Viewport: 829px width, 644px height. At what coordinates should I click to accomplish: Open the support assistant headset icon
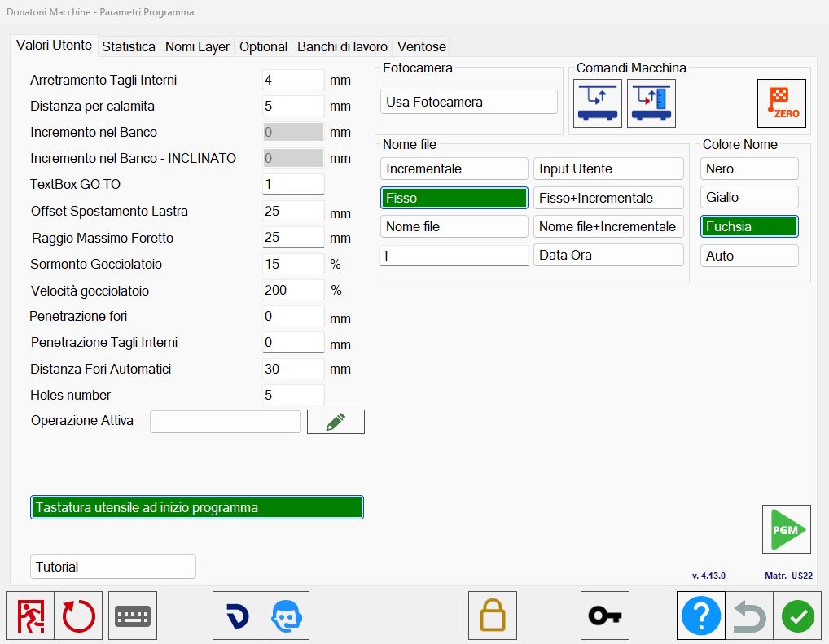286,616
